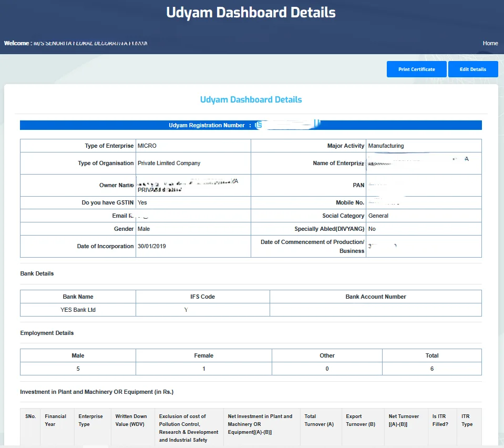
Task: Click the Employment Details heading
Action: (47, 333)
